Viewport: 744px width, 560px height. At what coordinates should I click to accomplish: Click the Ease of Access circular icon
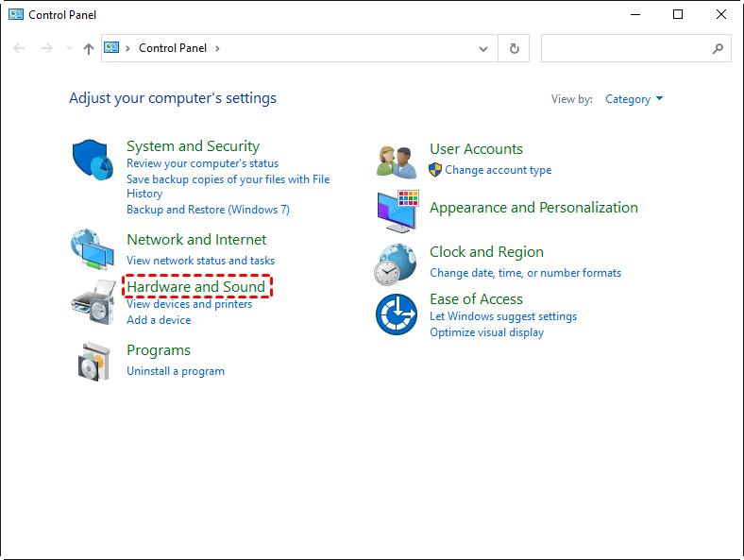click(397, 314)
